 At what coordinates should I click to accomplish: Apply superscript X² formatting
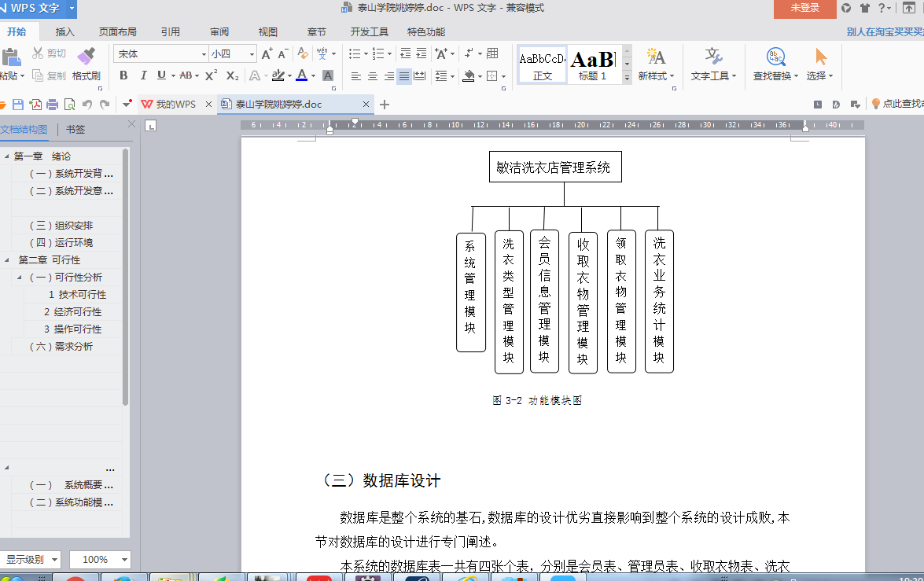(x=211, y=75)
